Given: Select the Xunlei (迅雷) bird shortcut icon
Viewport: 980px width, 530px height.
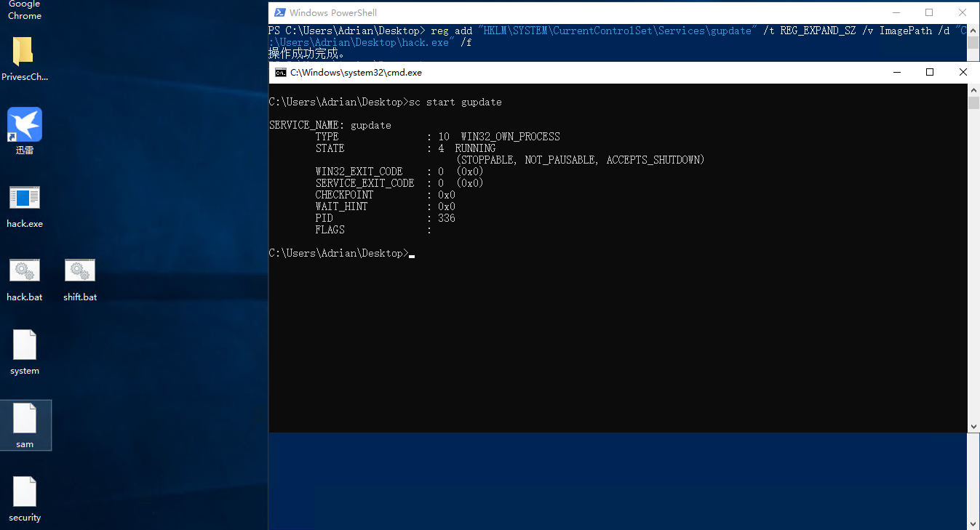Looking at the screenshot, I should tap(25, 125).
